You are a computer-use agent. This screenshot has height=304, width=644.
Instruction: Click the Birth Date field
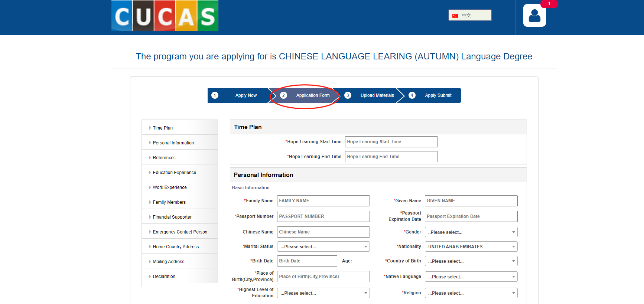click(307, 261)
